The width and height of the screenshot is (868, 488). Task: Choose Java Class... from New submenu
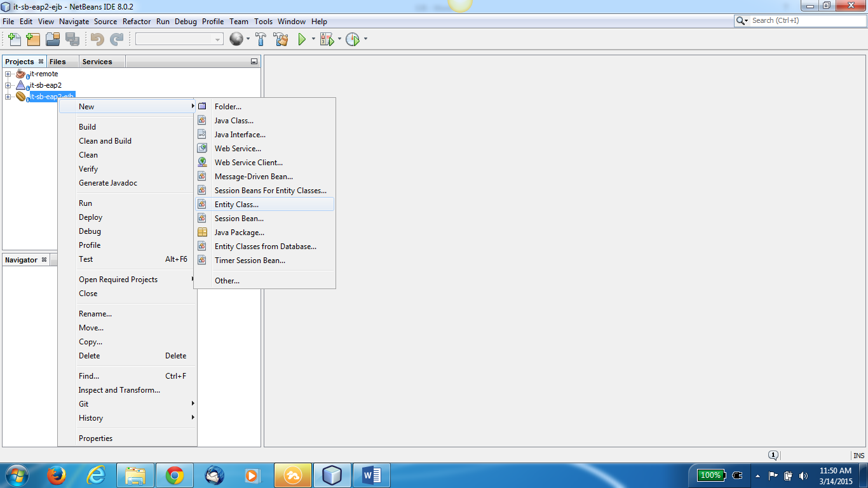click(x=264, y=121)
